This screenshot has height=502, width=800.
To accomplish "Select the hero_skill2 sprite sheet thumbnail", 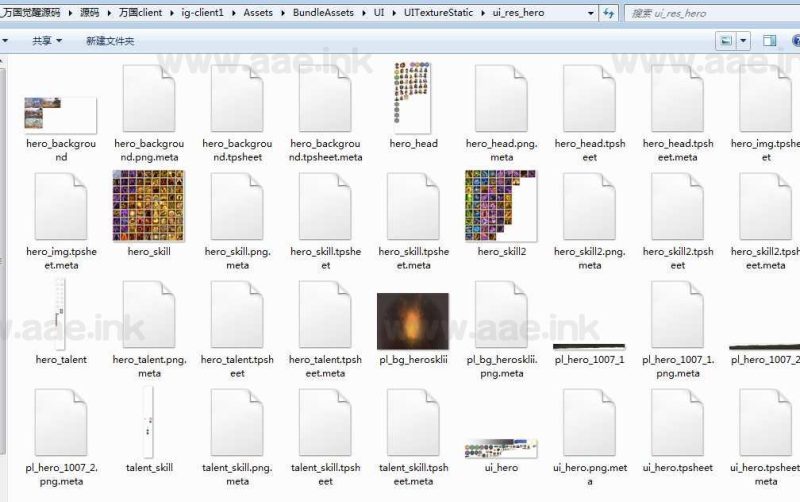I will (x=501, y=205).
